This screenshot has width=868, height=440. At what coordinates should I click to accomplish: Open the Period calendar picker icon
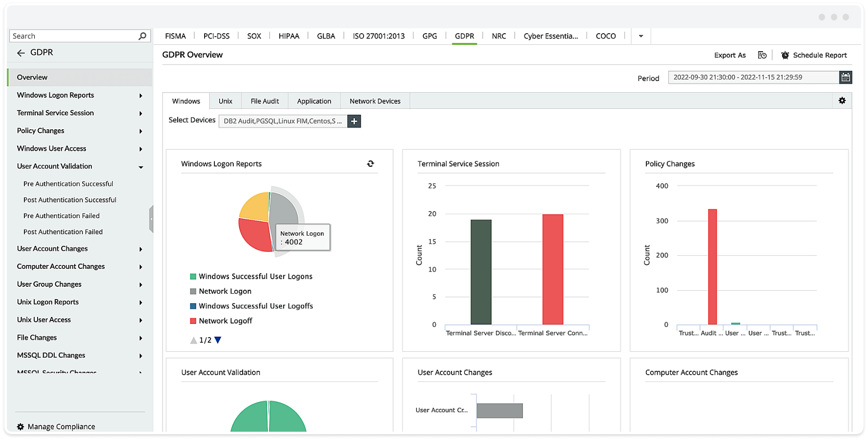pyautogui.click(x=845, y=77)
